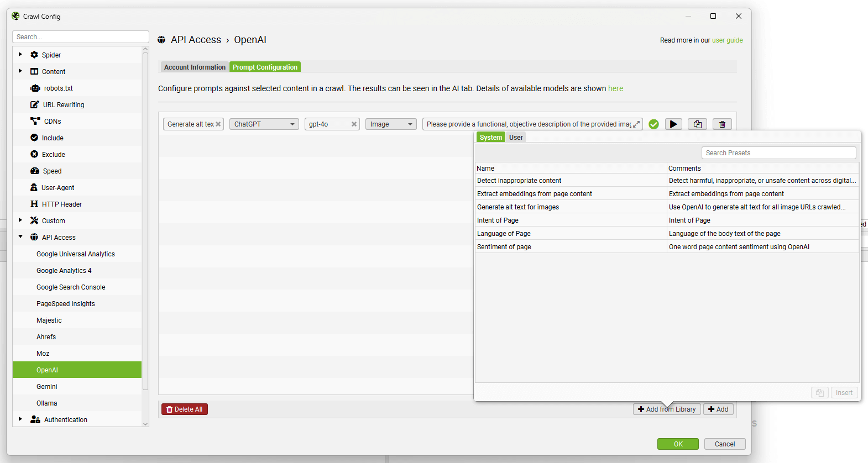Collapse the API Access tree section
Image resolution: width=868 pixels, height=463 pixels.
point(20,237)
